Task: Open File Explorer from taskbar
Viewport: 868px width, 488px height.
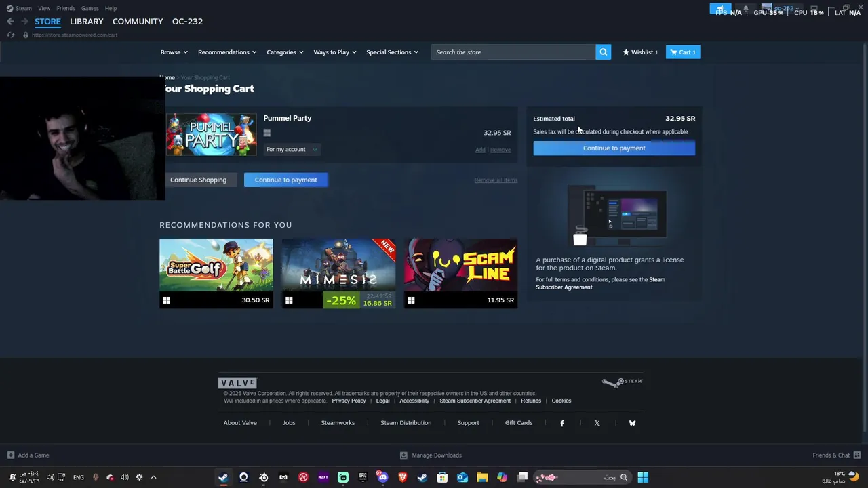Action: pos(482,477)
